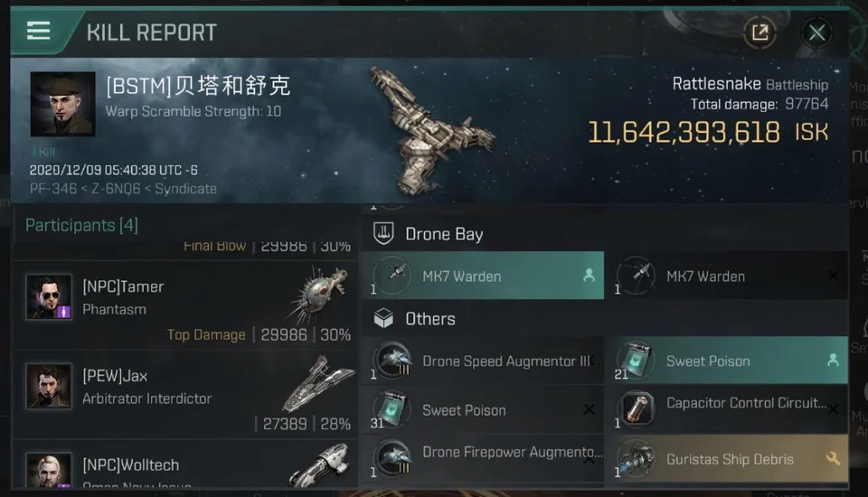Click the Wolltech participant entry

click(x=184, y=464)
